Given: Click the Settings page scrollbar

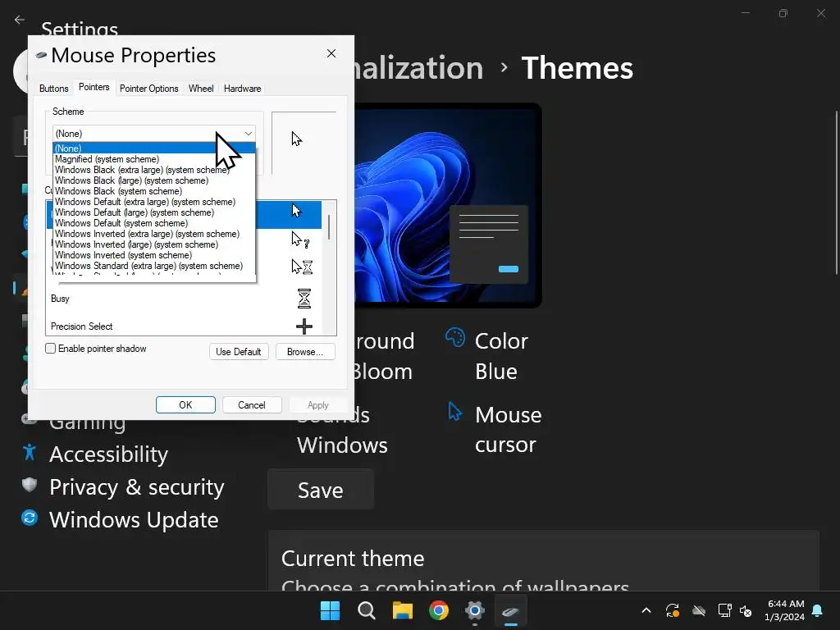Looking at the screenshot, I should (836, 193).
